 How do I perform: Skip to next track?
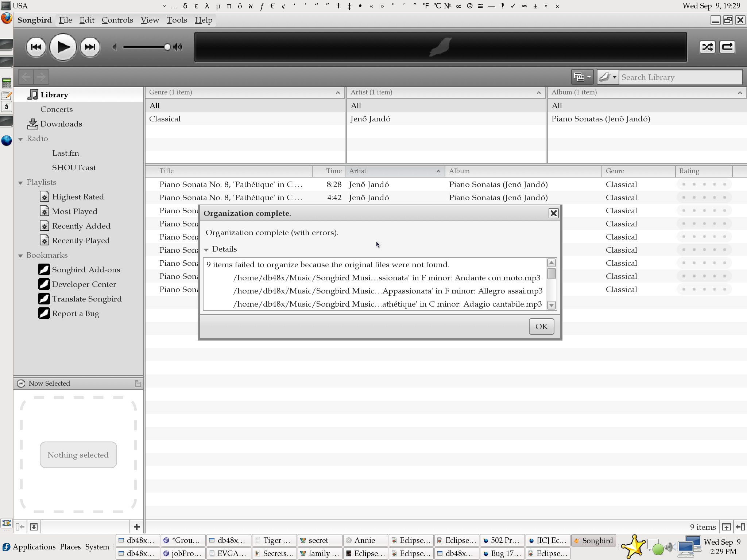90,47
